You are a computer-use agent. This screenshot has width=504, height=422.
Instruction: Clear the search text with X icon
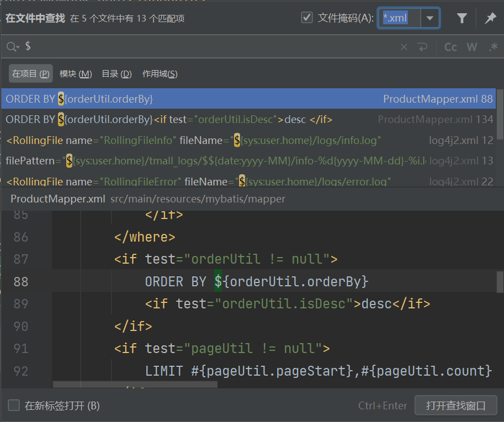(404, 47)
